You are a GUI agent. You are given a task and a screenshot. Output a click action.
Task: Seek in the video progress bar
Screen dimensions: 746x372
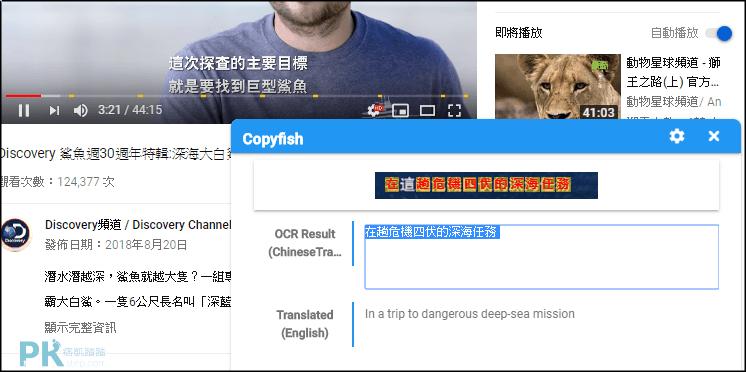[238, 96]
